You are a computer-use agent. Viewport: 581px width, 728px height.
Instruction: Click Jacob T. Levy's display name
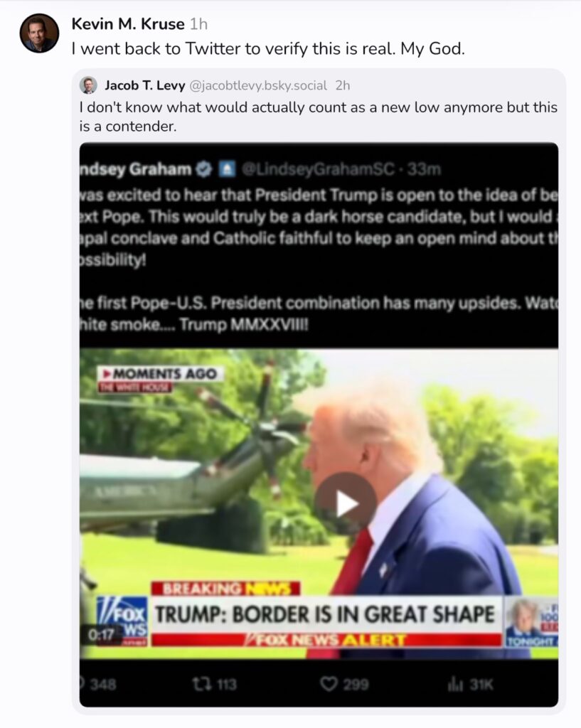tap(144, 85)
